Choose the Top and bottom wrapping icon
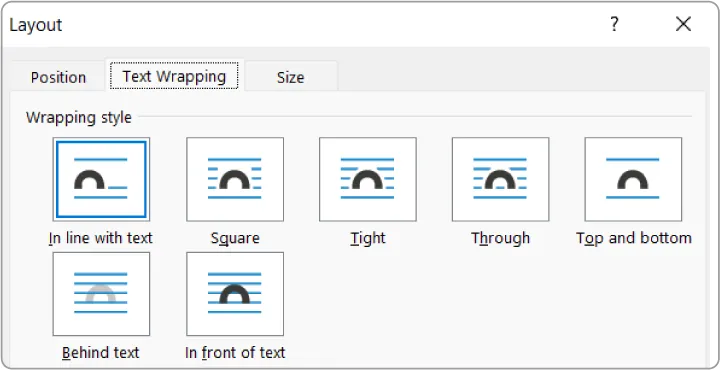 point(633,179)
